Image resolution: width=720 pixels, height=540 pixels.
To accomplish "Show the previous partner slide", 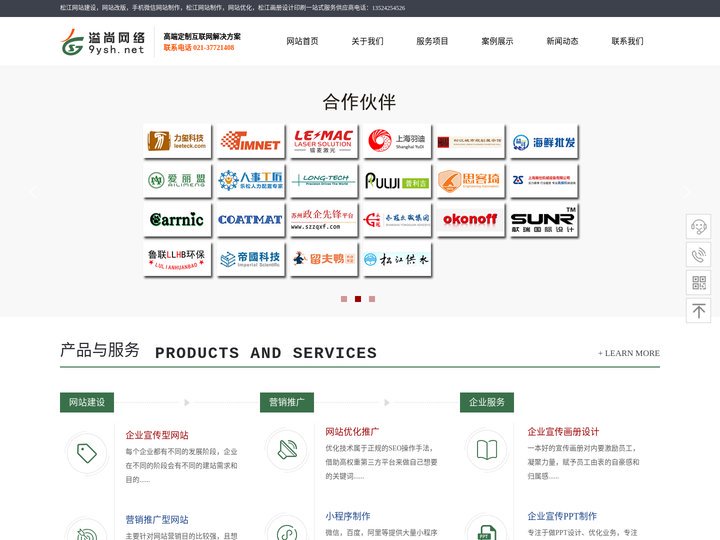I will click(x=33, y=191).
